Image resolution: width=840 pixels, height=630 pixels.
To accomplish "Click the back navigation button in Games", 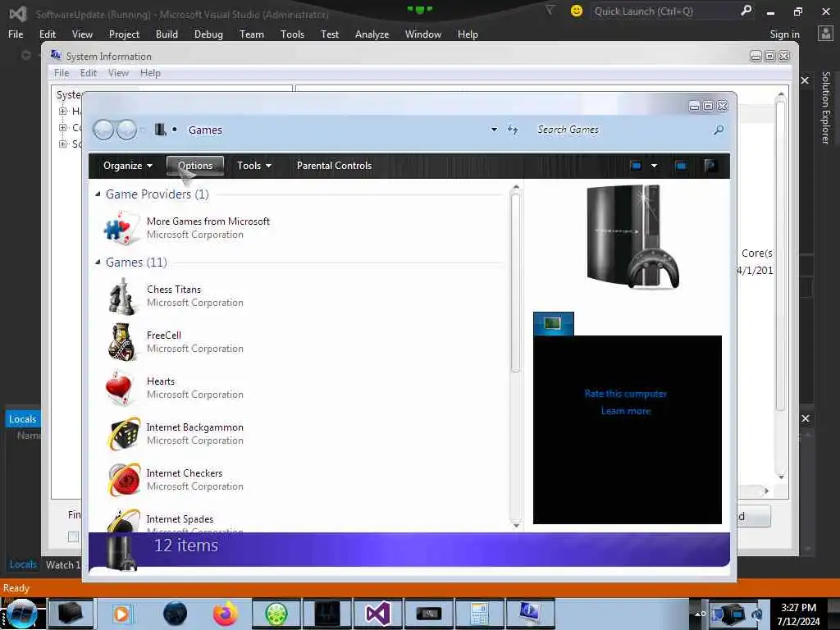I will 103,130.
